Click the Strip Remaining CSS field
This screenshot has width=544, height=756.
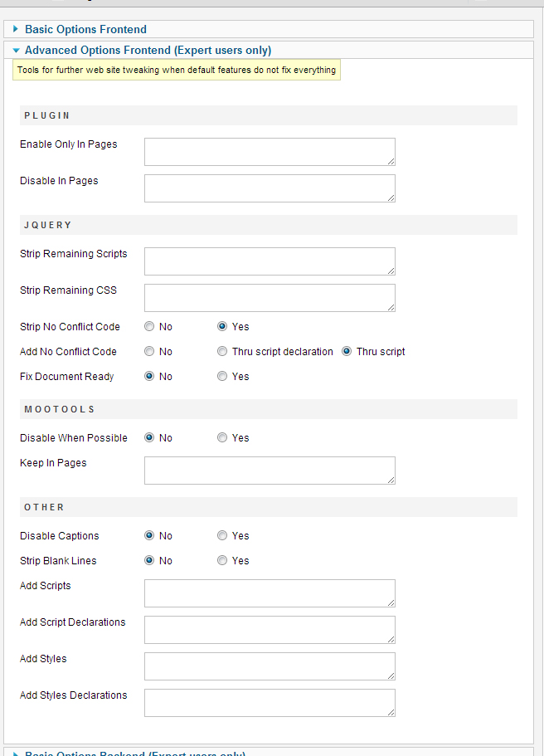coord(270,298)
